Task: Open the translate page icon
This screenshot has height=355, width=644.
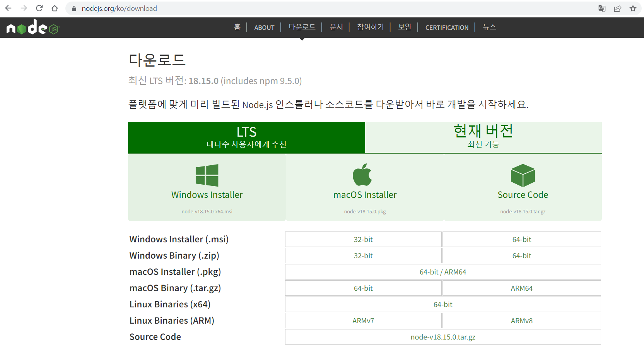Action: click(x=602, y=8)
